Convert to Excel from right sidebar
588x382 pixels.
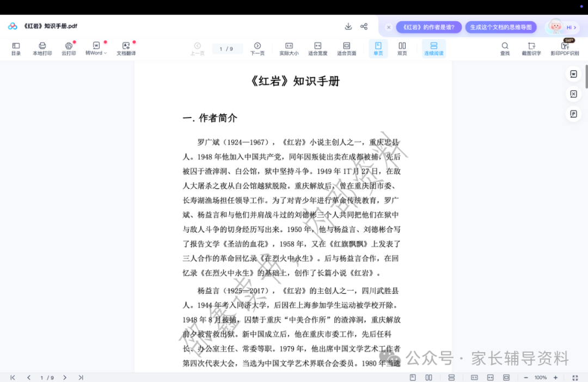(x=573, y=94)
